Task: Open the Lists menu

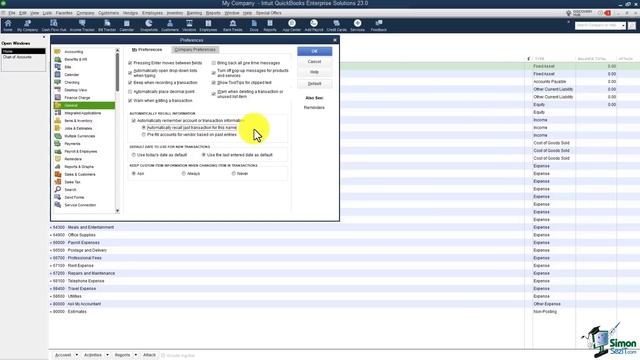Action: (47, 13)
